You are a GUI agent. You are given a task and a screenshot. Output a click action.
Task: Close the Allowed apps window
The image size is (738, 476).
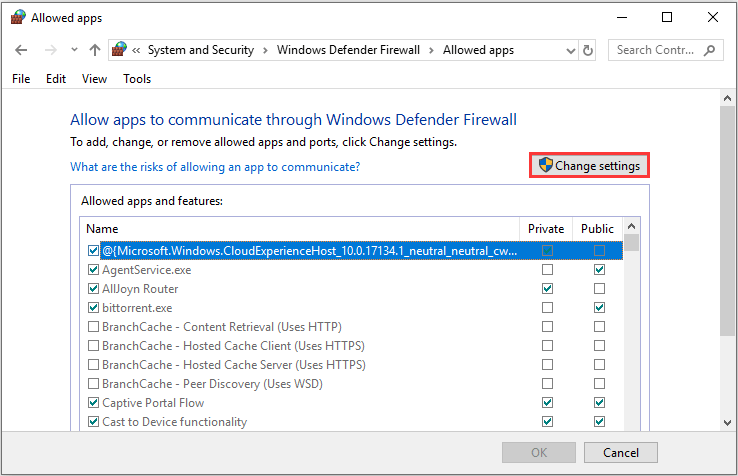(x=713, y=18)
